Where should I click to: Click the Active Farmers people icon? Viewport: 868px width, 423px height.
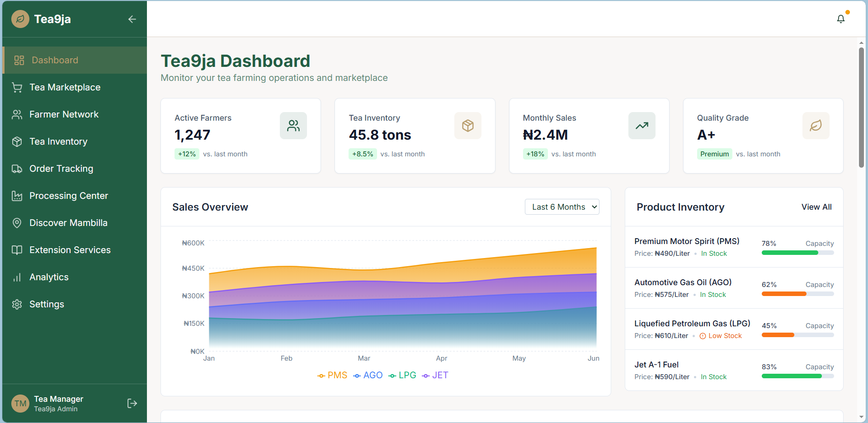click(x=293, y=126)
